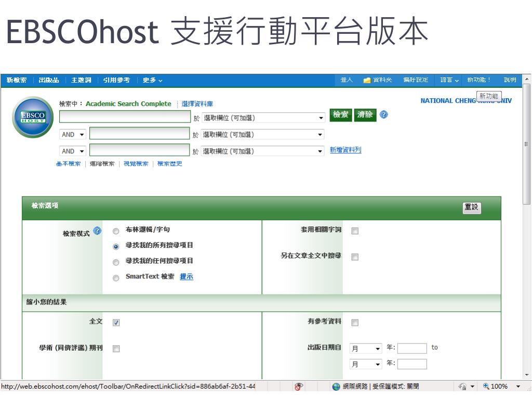Switch to 視覺檢索 visual search
Viewport: 532px width, 399px height.
click(x=136, y=164)
